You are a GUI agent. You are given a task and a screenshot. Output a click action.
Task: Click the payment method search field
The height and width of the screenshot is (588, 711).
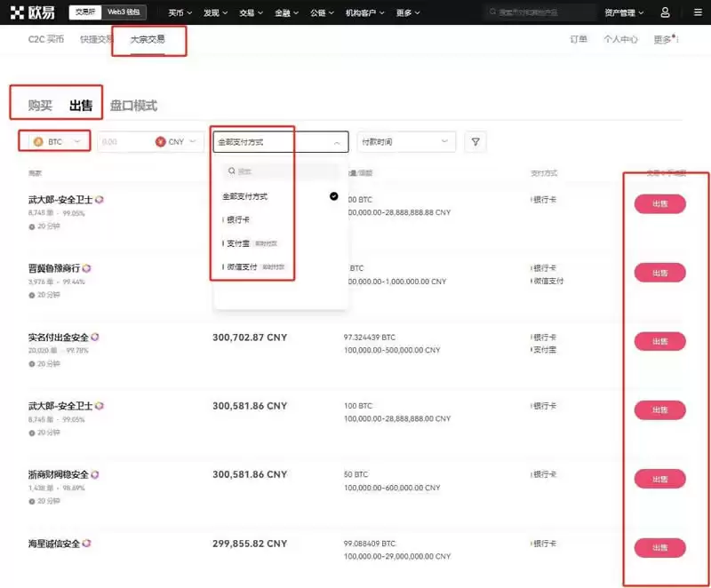point(280,171)
